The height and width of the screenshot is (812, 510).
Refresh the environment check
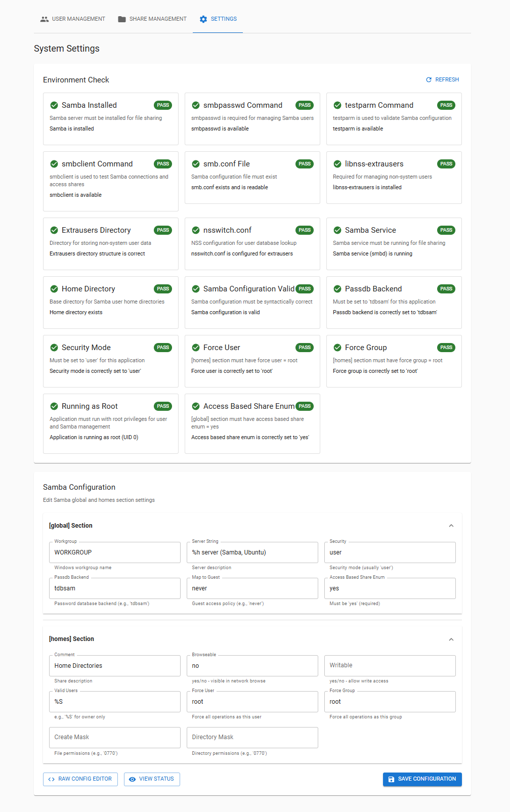(x=442, y=80)
